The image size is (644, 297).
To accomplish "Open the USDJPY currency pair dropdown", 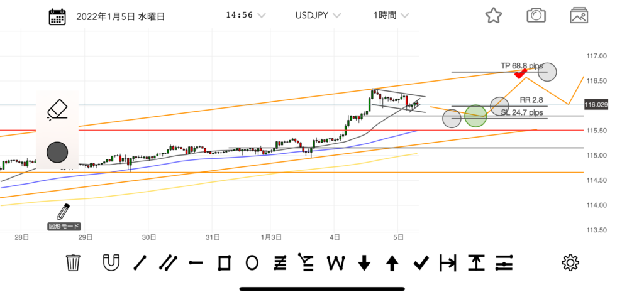I will click(x=318, y=15).
